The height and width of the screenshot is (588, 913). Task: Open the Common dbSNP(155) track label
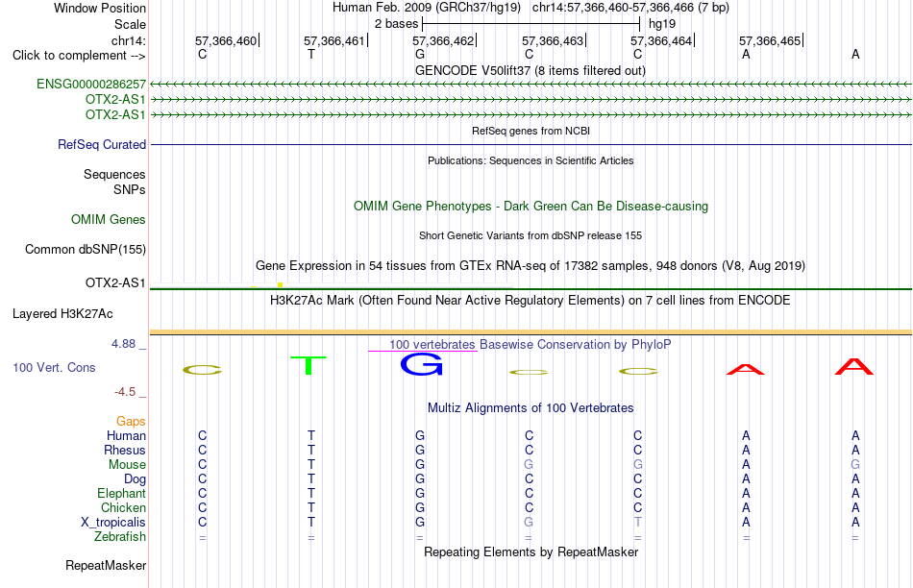86,249
